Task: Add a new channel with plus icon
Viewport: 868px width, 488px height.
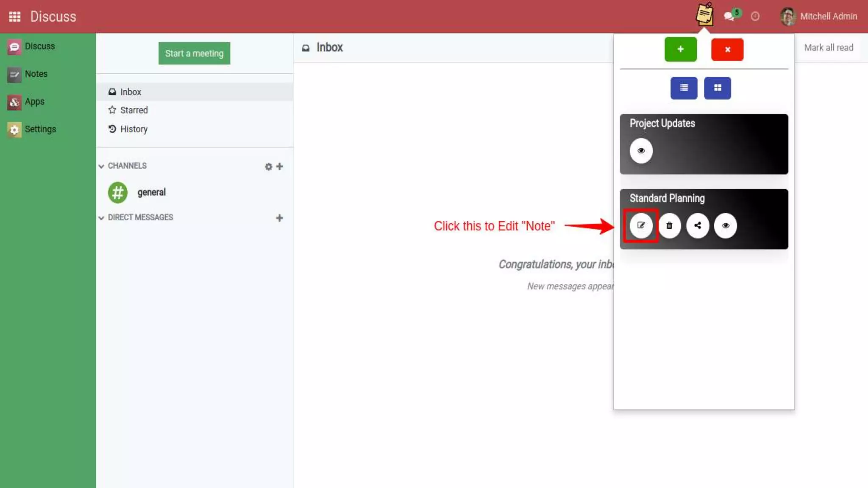Action: coord(280,166)
